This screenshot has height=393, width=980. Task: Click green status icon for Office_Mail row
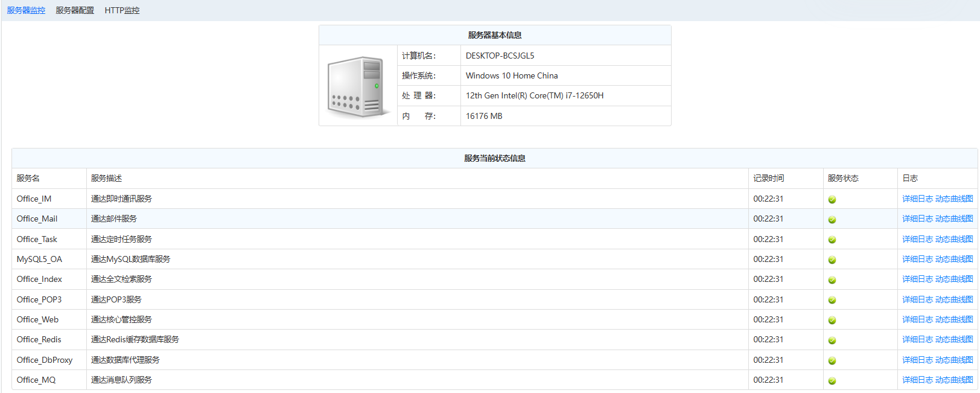coord(832,220)
